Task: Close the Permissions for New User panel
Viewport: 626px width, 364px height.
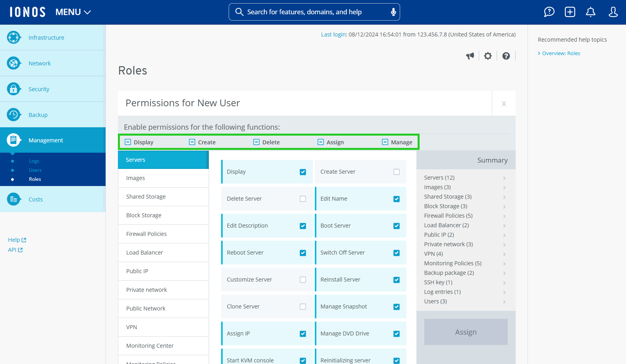Action: point(504,103)
